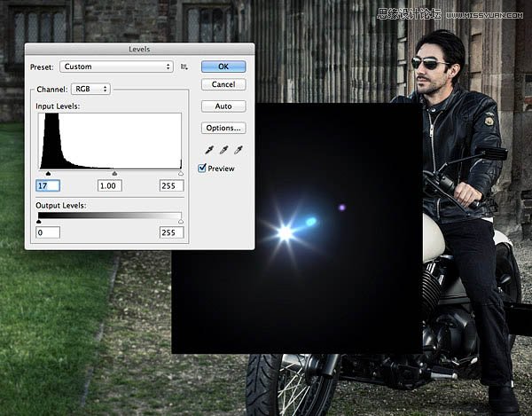532x416 pixels.
Task: Click the Levels dialog title bar
Action: (x=139, y=49)
